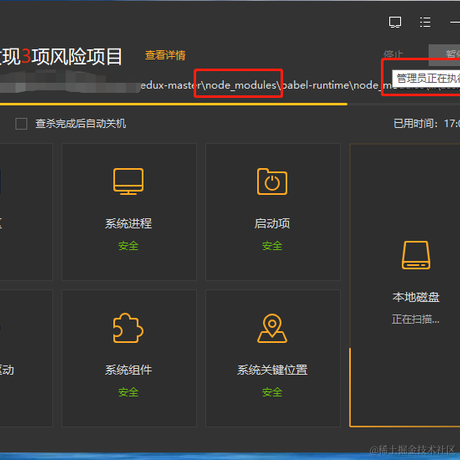This screenshot has height=460, width=460.
Task: Click the 本地磁盘 drive icon
Action: coord(416,255)
